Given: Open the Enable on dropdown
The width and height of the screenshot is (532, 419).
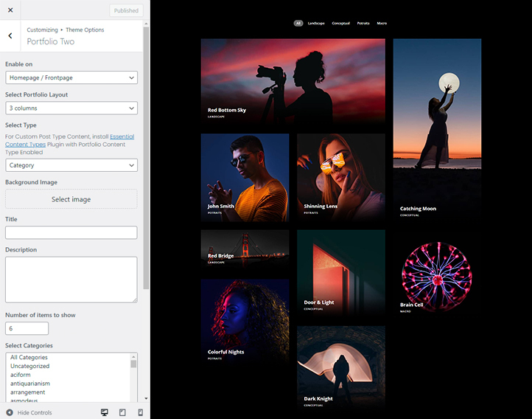Looking at the screenshot, I should click(71, 77).
